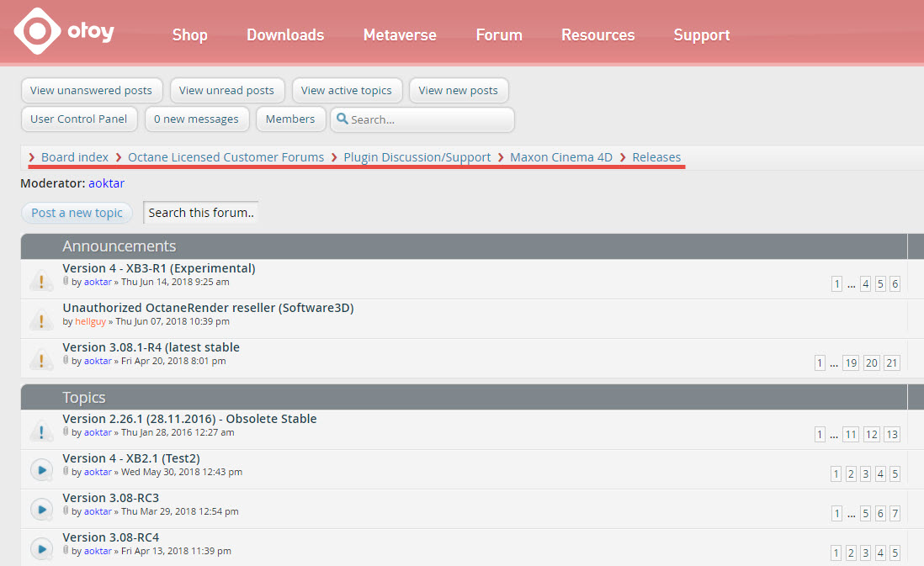Viewport: 924px width, 566px height.
Task: Focus the top Search... field
Action: [x=422, y=119]
